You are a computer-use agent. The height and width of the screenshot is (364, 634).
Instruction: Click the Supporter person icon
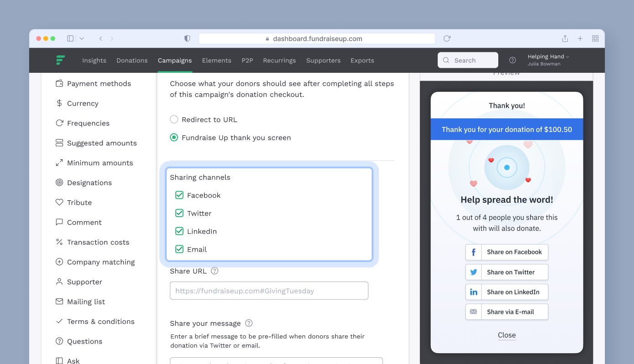click(x=59, y=282)
